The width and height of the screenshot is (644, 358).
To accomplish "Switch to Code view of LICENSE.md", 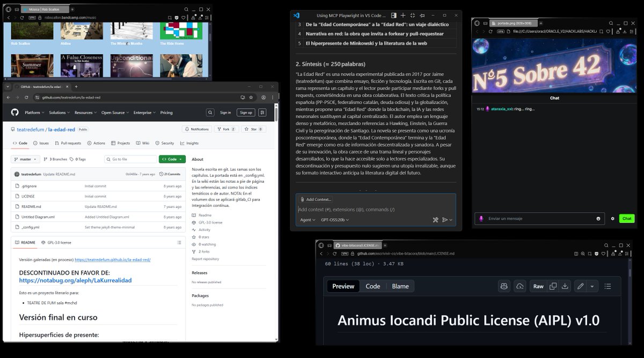I will 373,286.
